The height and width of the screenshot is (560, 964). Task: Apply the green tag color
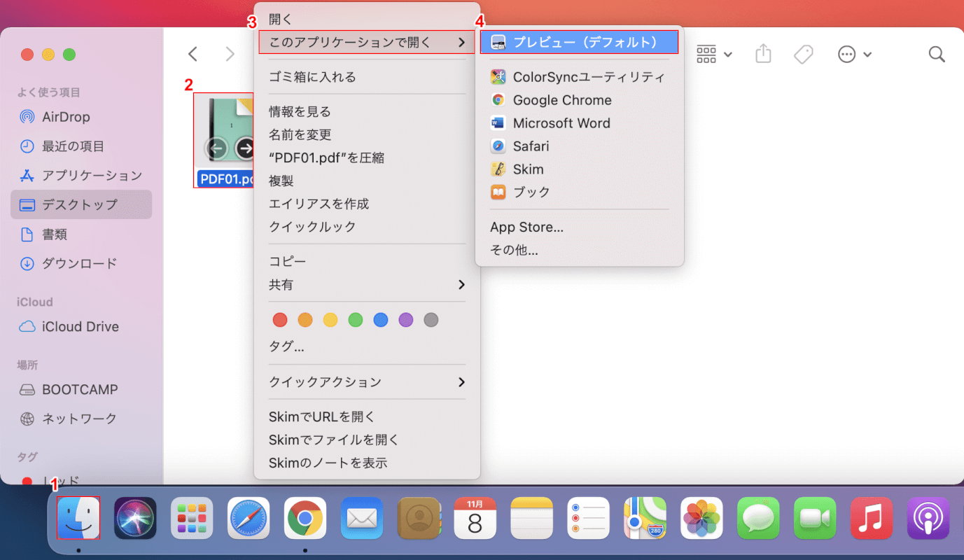tap(356, 320)
